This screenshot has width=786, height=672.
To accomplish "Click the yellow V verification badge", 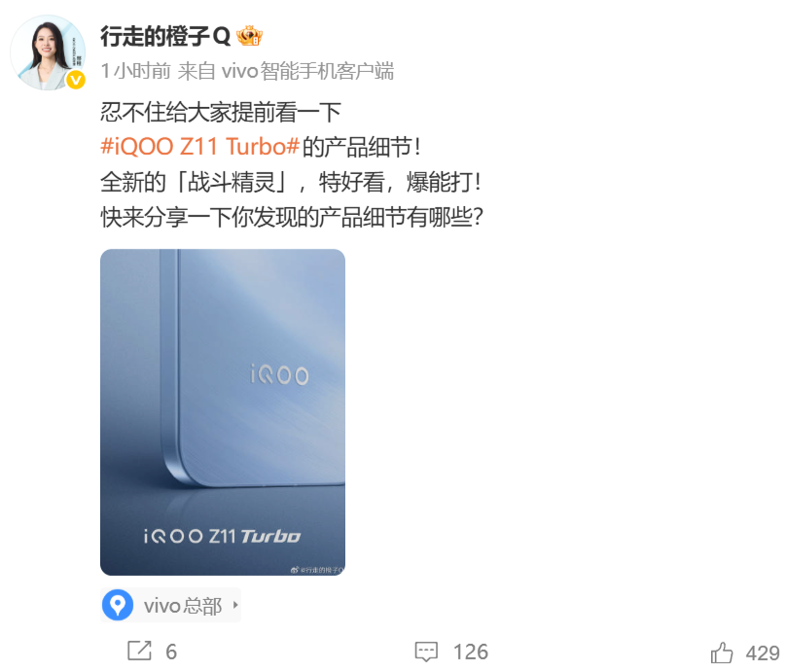I will [76, 80].
